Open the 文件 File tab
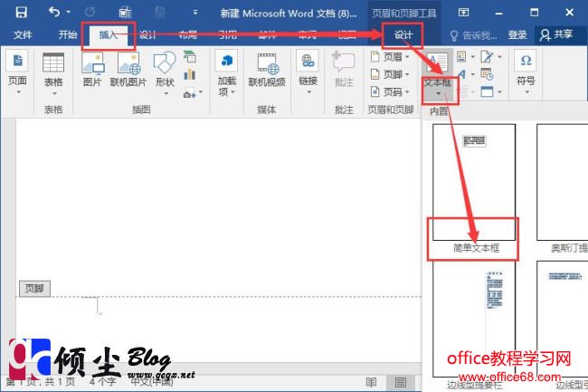Image resolution: width=588 pixels, height=392 pixels. coord(23,35)
